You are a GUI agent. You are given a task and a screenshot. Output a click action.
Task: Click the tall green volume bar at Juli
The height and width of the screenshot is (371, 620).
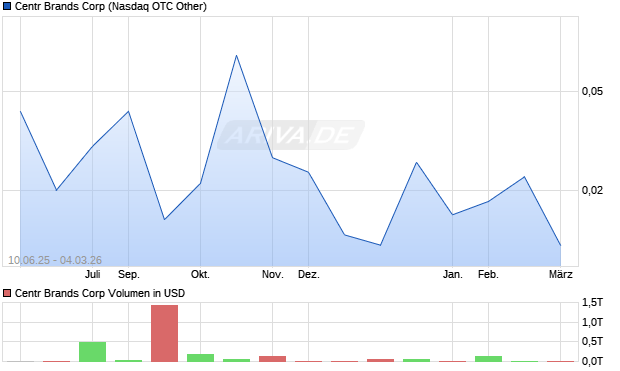pyautogui.click(x=93, y=352)
